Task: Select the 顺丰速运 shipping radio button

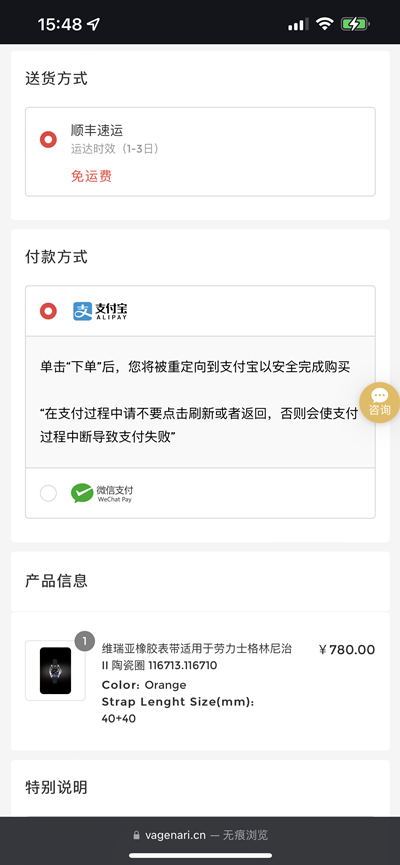Action: pos(49,140)
